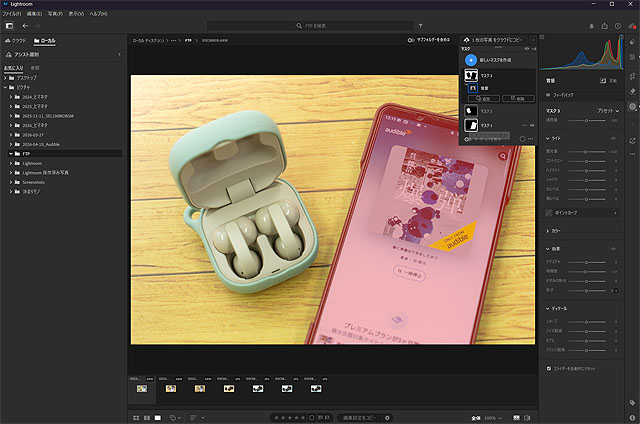Image resolution: width=640 pixels, height=424 pixels.
Task: Open the Masking tool in right toolbar
Action: [x=632, y=106]
